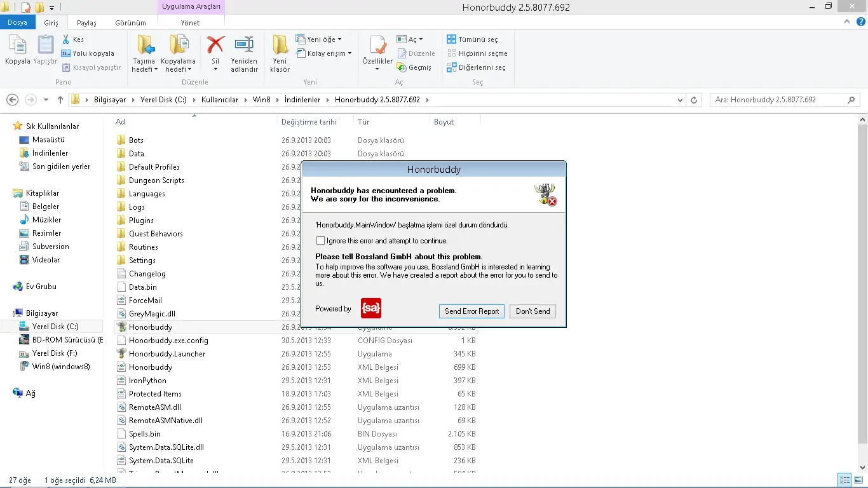Click the Don't Send button

coord(532,311)
